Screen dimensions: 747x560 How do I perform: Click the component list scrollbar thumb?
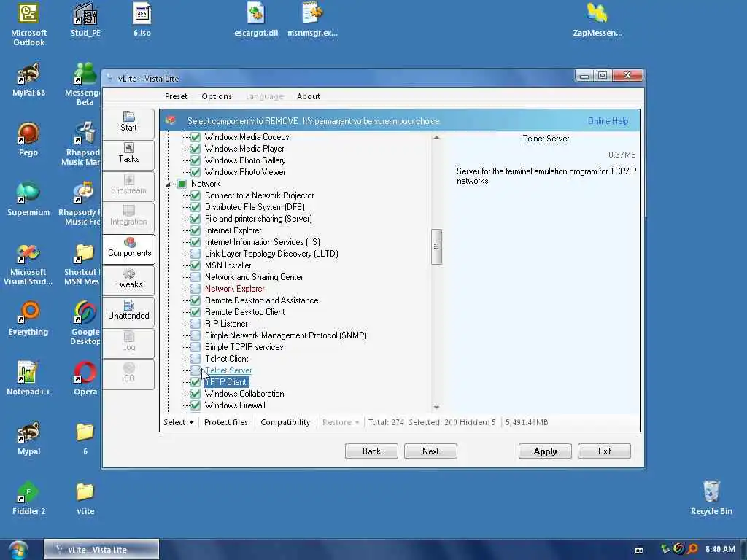coord(436,246)
